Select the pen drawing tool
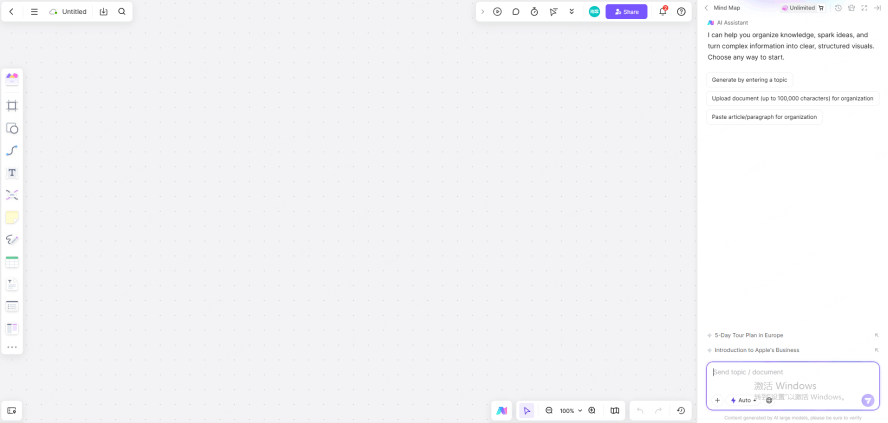The height and width of the screenshot is (423, 888). tap(12, 240)
